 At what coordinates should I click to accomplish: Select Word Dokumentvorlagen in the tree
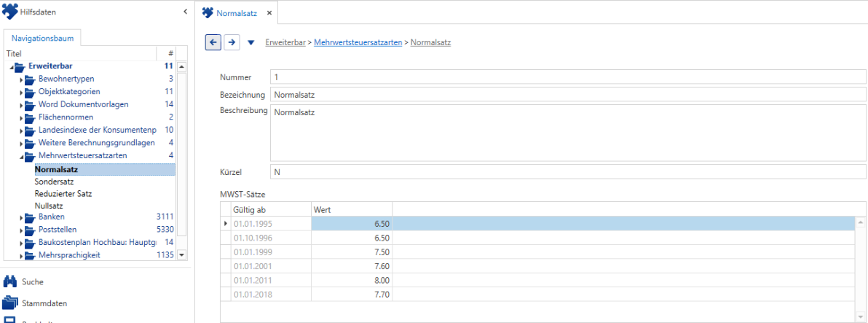tap(84, 104)
